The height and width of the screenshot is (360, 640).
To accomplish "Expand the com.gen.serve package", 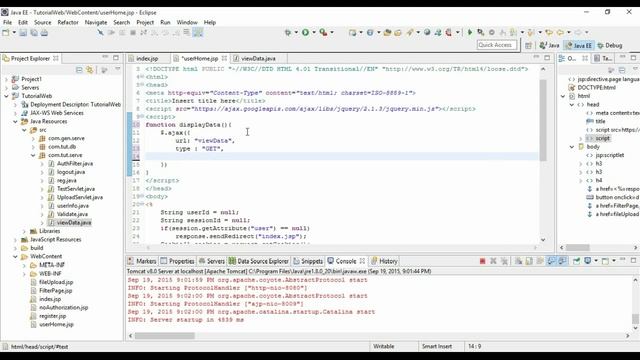I will [x=33, y=138].
